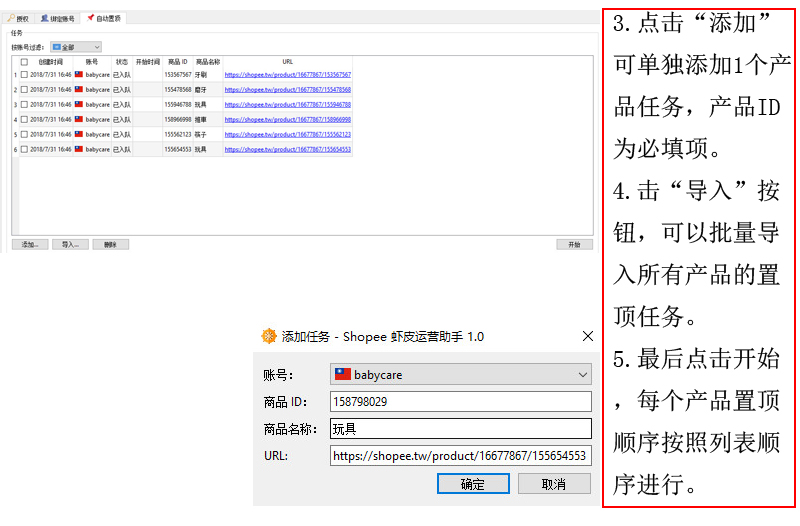Open the product URL link in row 2

[x=287, y=89]
